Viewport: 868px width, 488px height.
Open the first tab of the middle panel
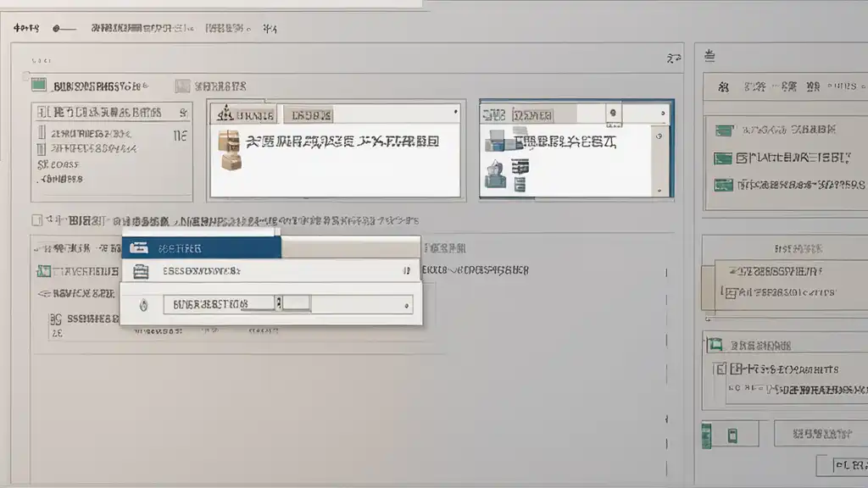(244, 114)
